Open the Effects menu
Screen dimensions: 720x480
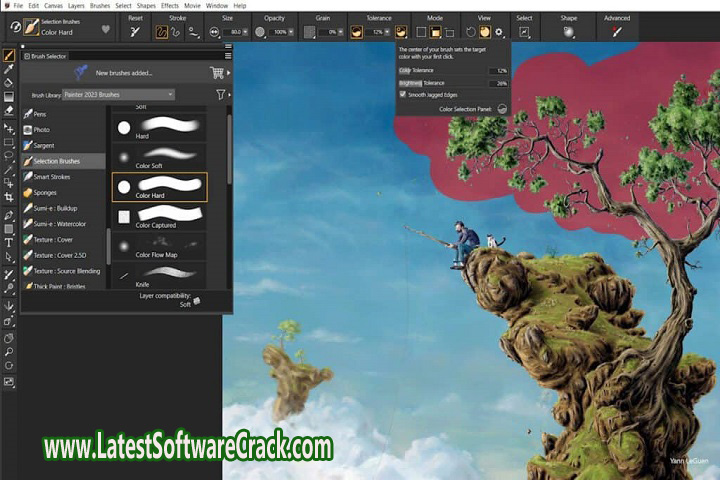(x=170, y=6)
